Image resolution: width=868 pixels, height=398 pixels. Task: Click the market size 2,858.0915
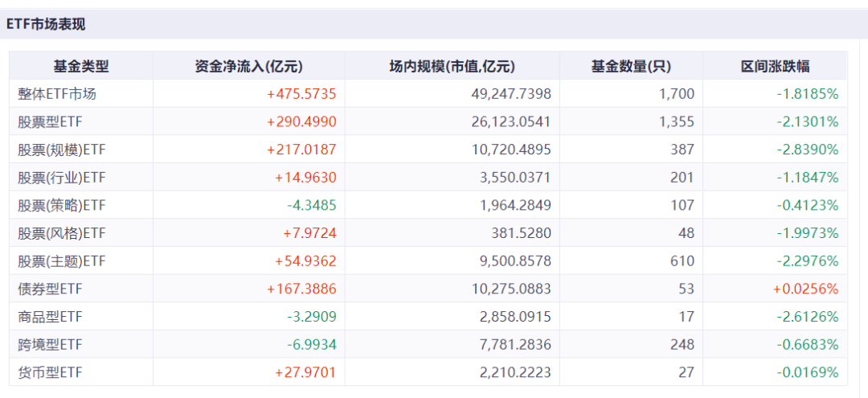517,317
